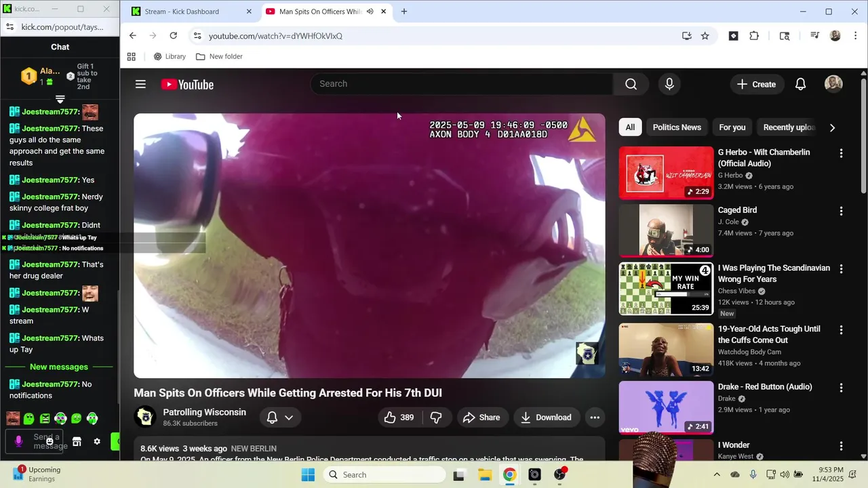Open the New folder bookmark
The image size is (868, 488).
(x=219, y=56)
